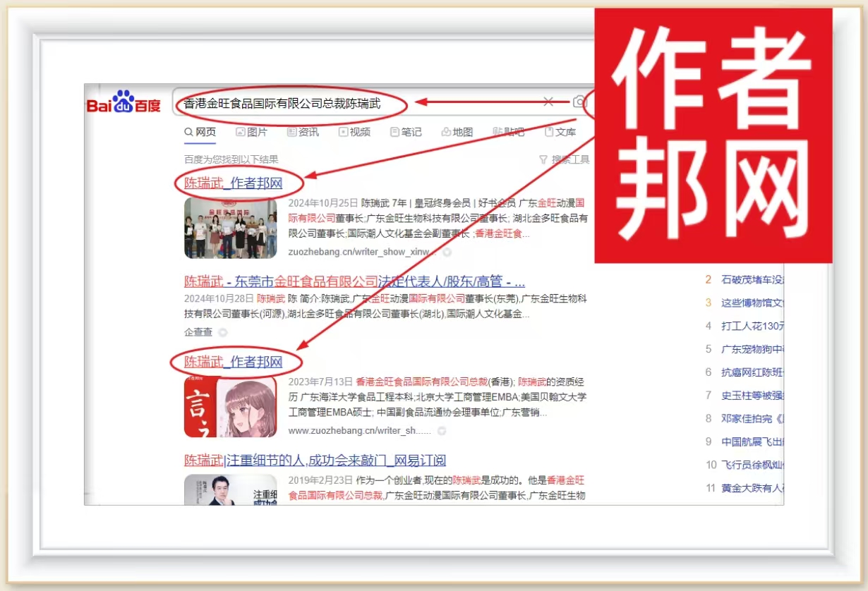Click the icon next to 企查查 source
This screenshot has width=868, height=591.
(223, 332)
